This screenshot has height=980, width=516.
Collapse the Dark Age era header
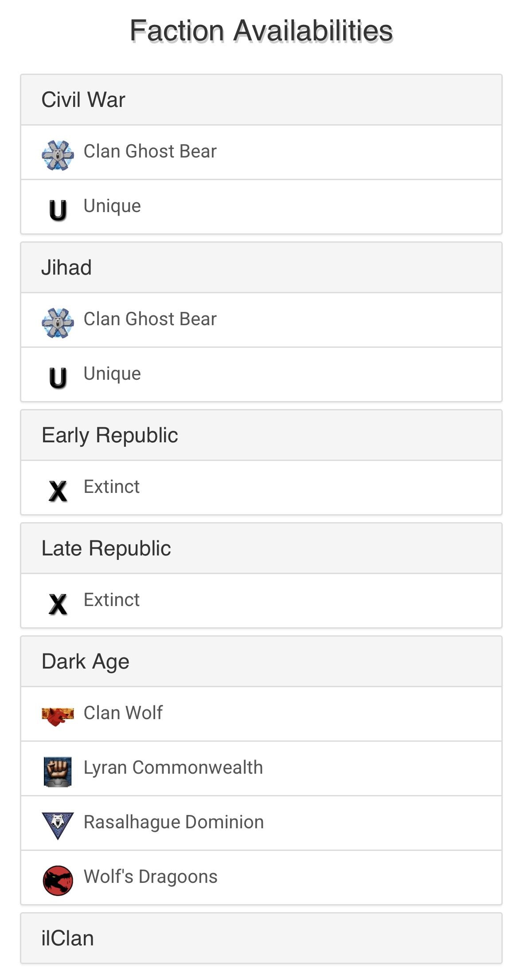[85, 661]
